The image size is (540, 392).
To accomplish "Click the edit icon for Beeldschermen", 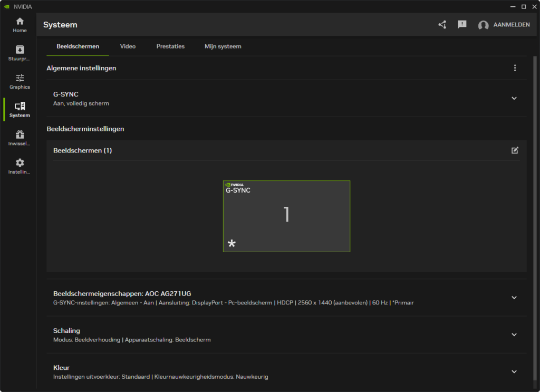I will 515,150.
